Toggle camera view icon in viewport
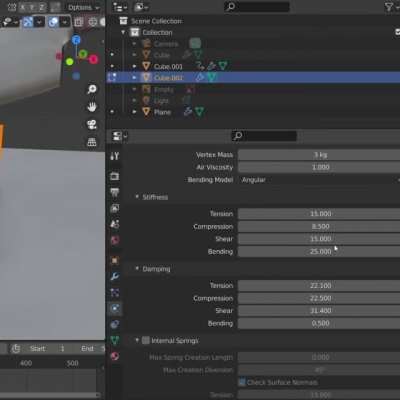The width and height of the screenshot is (400, 400). click(x=92, y=124)
